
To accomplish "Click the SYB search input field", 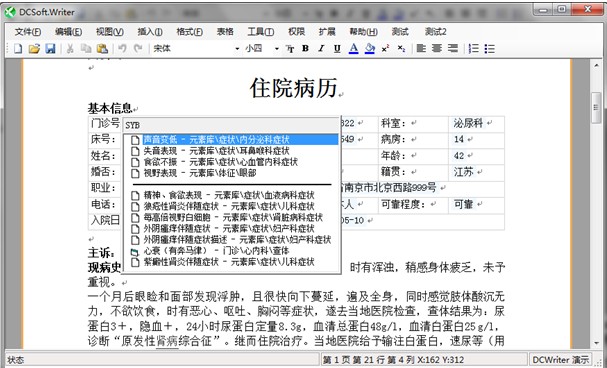I will 231,125.
